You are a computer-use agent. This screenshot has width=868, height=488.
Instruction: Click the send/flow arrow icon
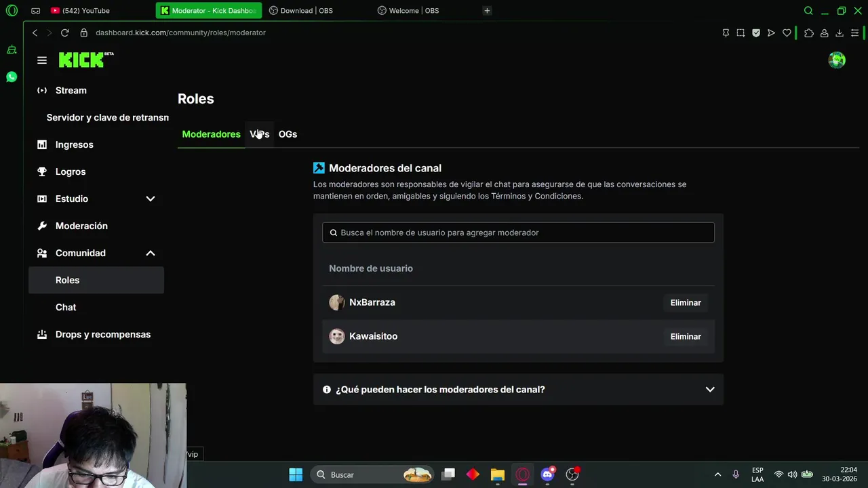click(771, 33)
